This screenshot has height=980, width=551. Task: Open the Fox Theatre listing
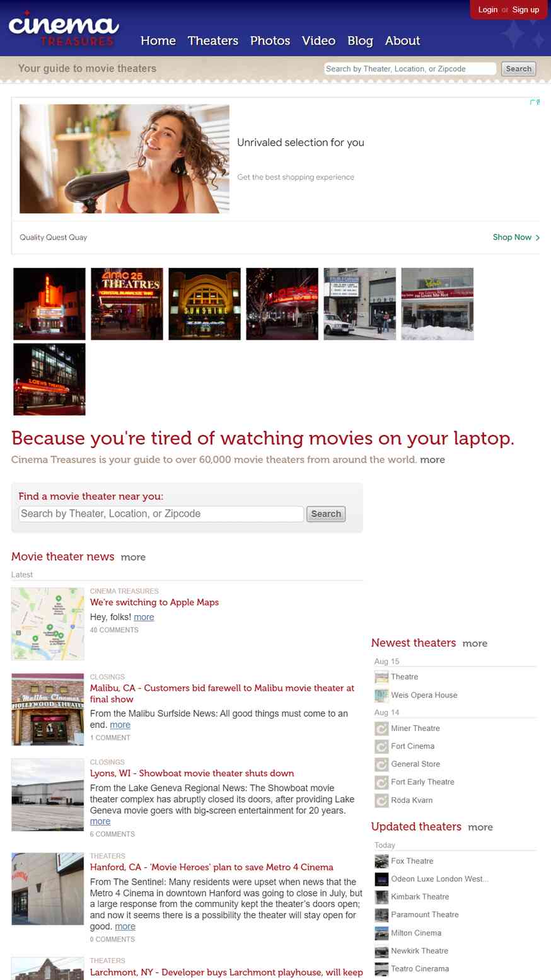(412, 861)
